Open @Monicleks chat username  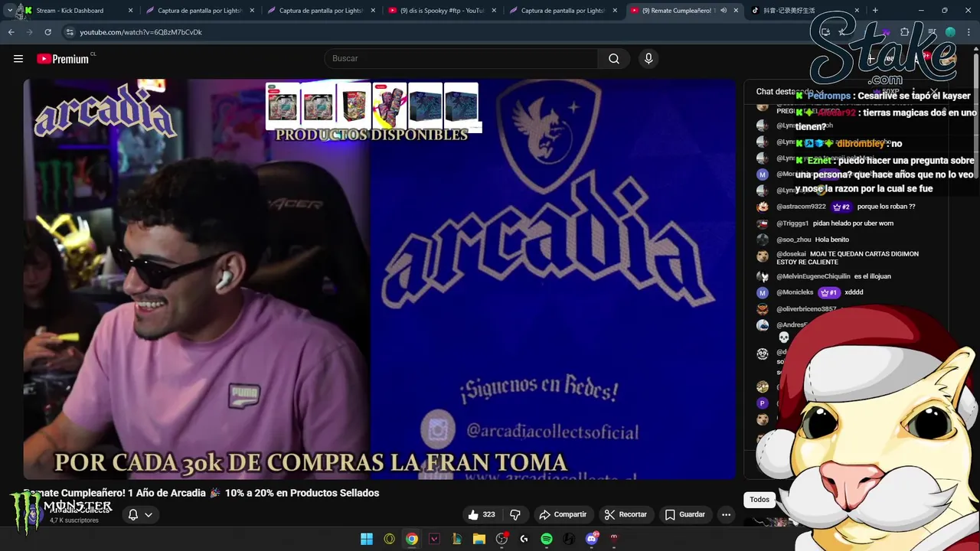tap(795, 292)
